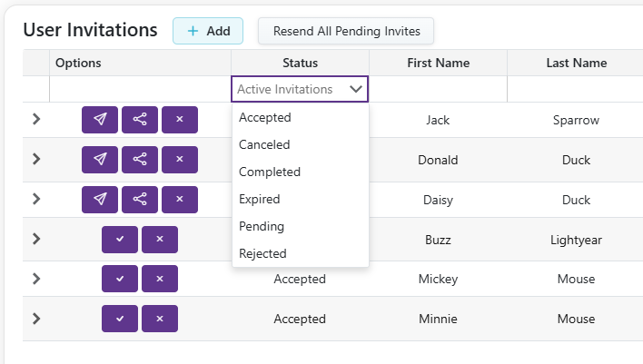Reject Mickey Mouse's invitation with X button
643x364 pixels.
[160, 279]
